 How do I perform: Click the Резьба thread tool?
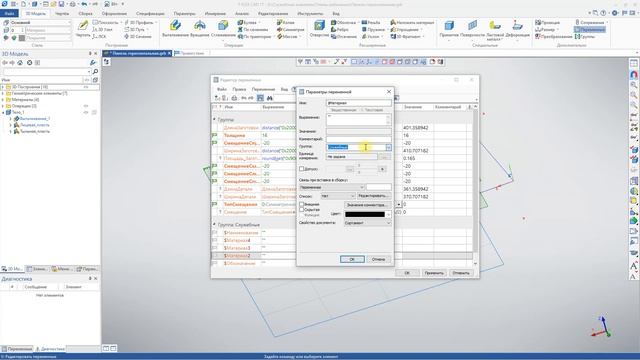pyautogui.click(x=371, y=22)
